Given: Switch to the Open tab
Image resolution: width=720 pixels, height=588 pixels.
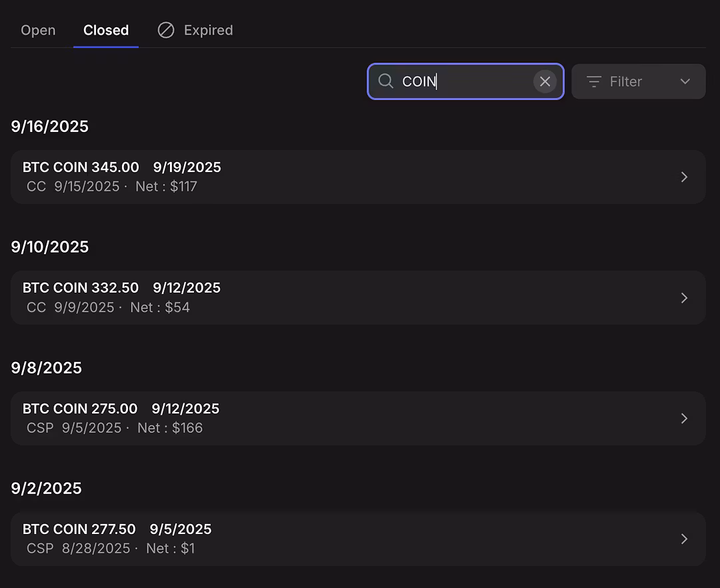Looking at the screenshot, I should (38, 30).
